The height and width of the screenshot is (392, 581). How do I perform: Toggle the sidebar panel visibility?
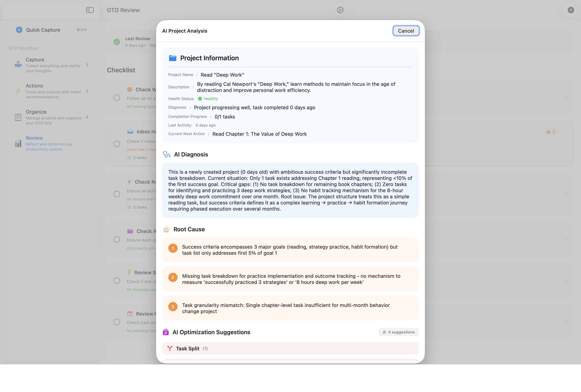(x=90, y=10)
